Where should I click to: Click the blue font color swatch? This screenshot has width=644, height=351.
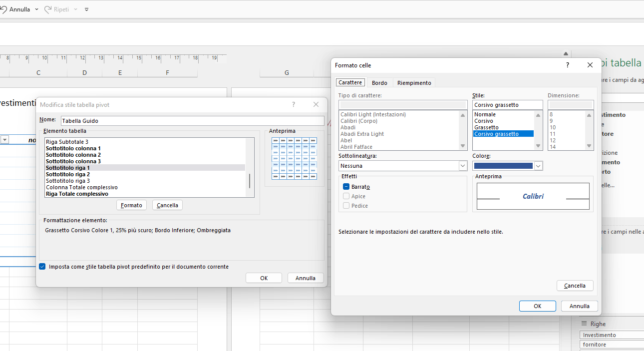[x=503, y=166]
